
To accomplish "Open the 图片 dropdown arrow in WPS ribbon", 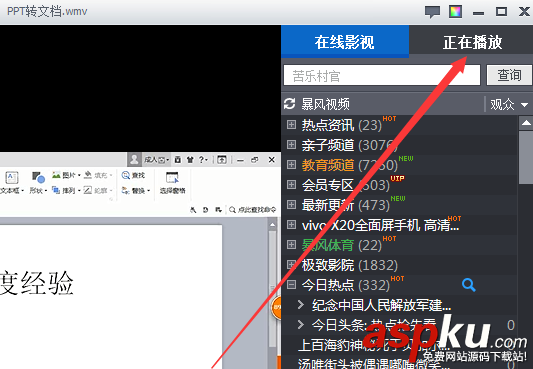I will pyautogui.click(x=79, y=175).
